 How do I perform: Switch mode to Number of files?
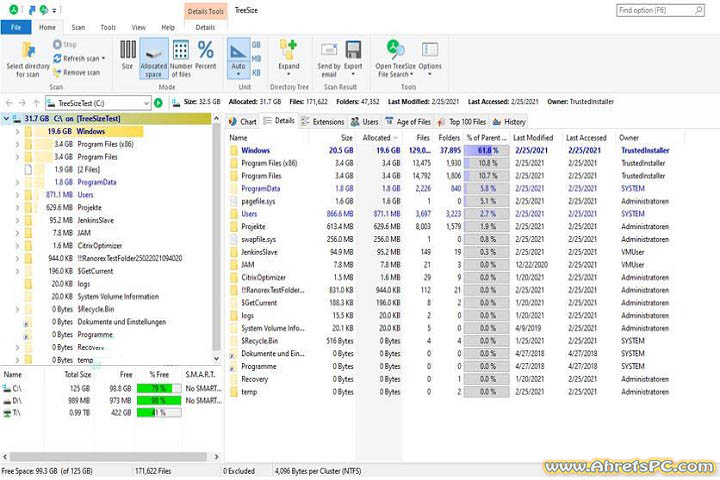coord(181,58)
